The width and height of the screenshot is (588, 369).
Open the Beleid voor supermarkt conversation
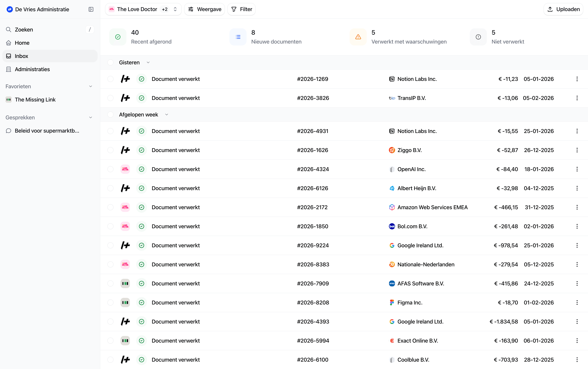click(x=46, y=131)
